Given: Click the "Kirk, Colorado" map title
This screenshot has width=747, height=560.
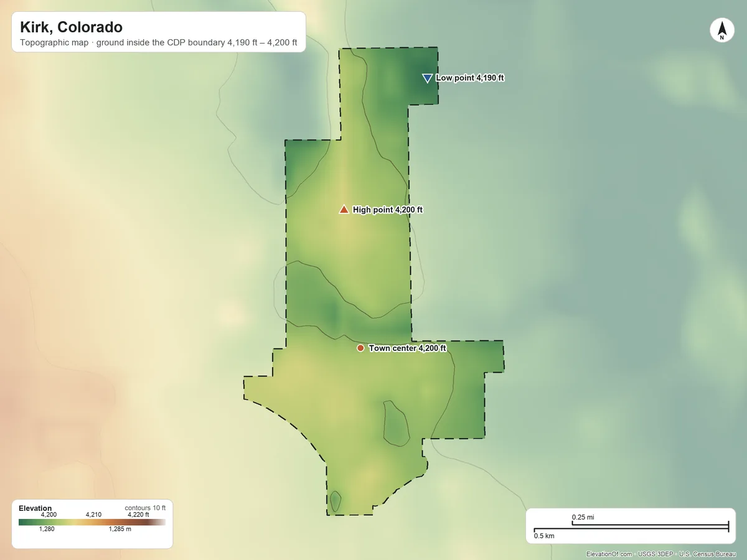Looking at the screenshot, I should [x=71, y=27].
